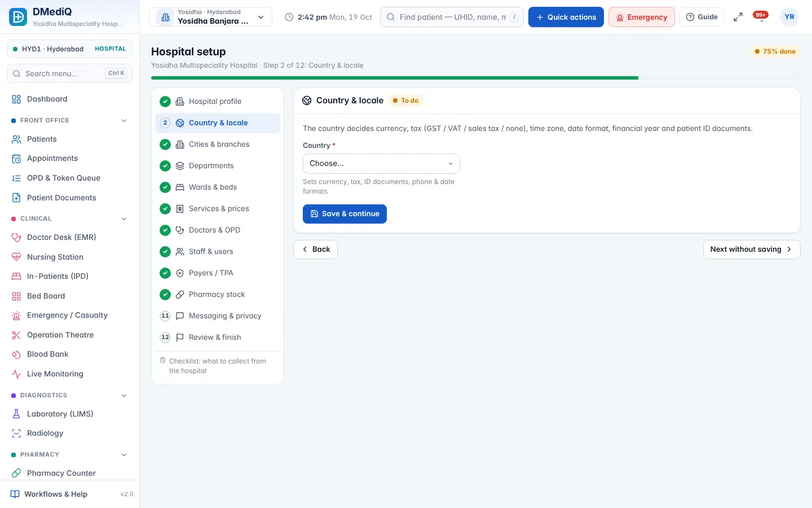Open notifications with 99+ badge
This screenshot has width=812, height=508.
761,17
